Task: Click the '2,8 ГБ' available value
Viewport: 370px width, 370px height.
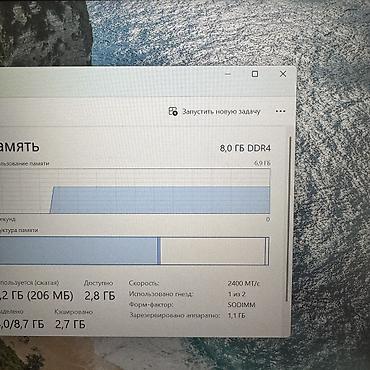Action: pyautogui.click(x=100, y=295)
